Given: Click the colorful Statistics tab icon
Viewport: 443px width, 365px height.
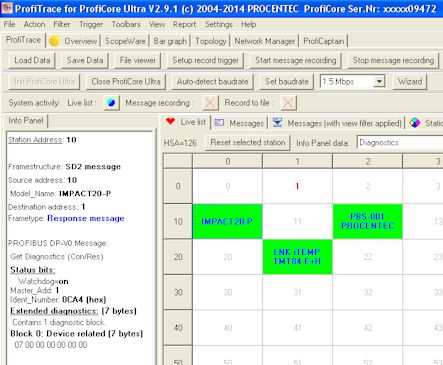Looking at the screenshot, I should coord(415,123).
